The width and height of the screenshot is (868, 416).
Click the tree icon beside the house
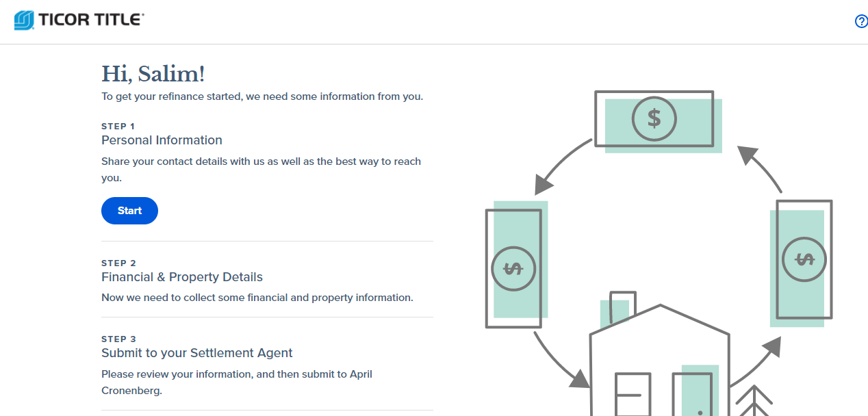754,401
